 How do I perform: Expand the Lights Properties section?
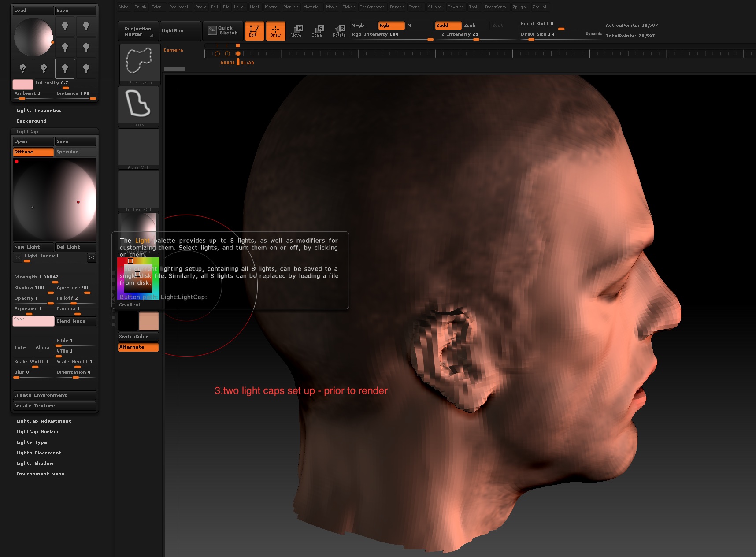(39, 111)
